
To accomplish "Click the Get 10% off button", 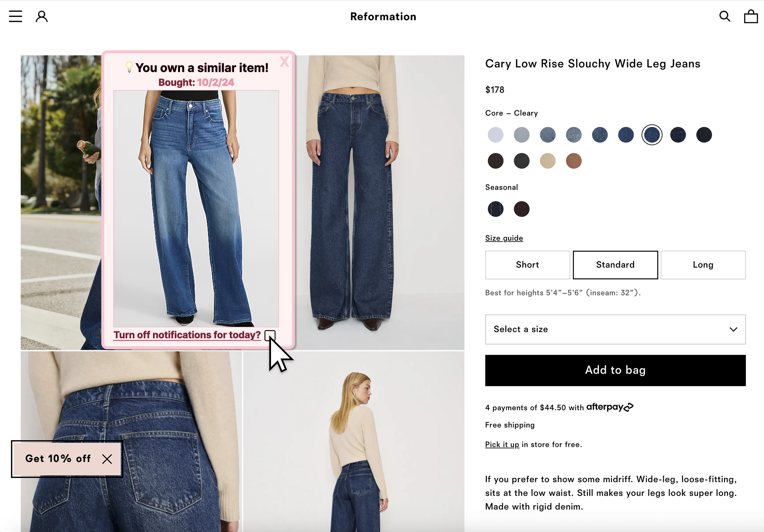I will coord(58,459).
